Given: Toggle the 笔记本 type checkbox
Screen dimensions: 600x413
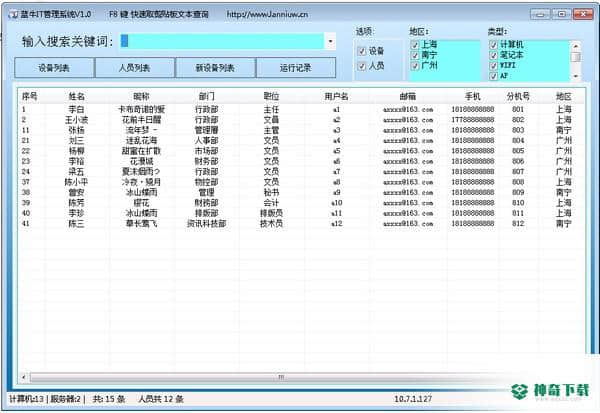Looking at the screenshot, I should pos(493,55).
